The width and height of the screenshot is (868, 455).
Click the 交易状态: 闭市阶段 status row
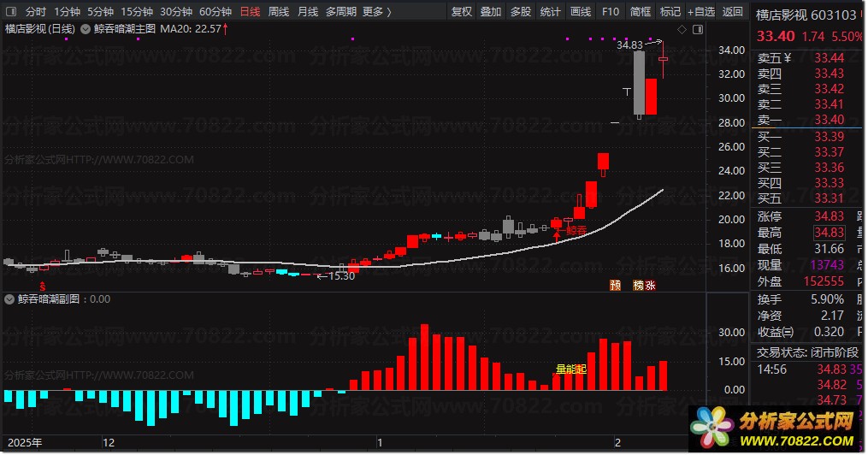point(807,352)
